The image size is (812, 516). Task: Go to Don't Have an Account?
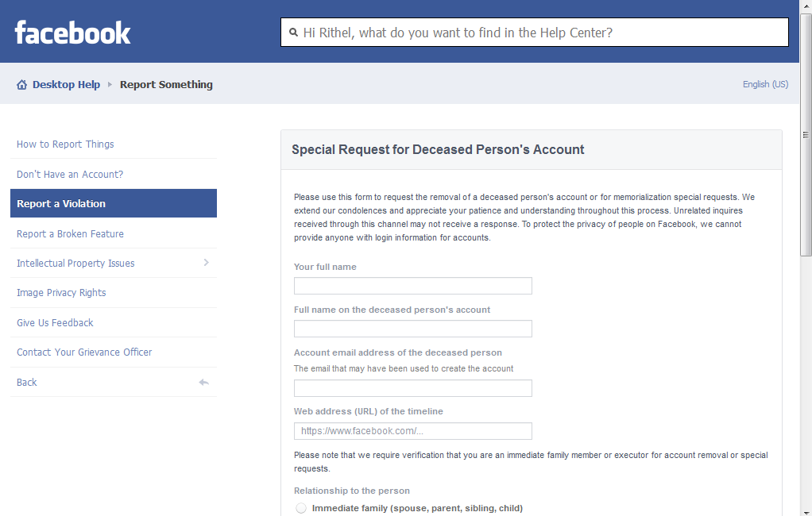[x=70, y=175]
